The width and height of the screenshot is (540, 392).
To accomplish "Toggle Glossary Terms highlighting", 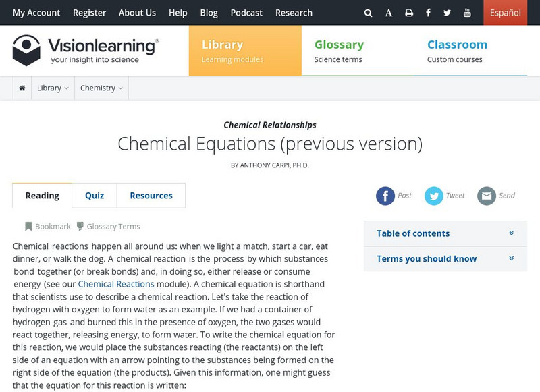I will coord(108,227).
